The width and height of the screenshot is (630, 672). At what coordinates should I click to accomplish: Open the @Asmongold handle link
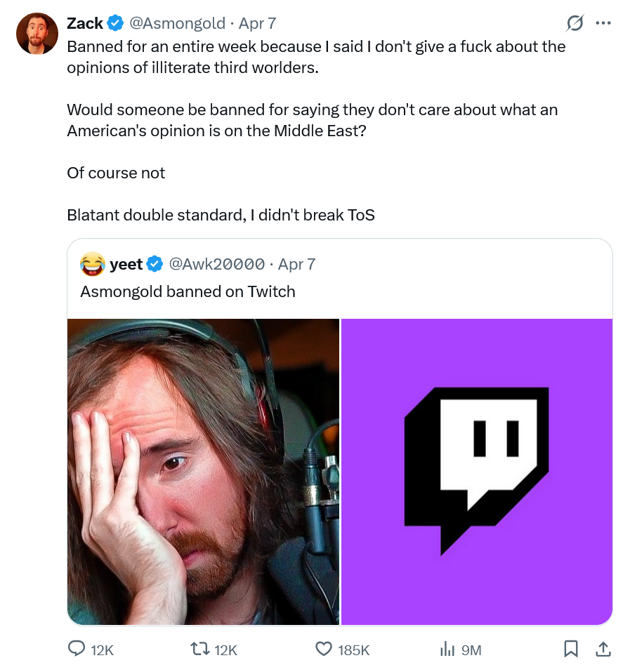(x=178, y=23)
